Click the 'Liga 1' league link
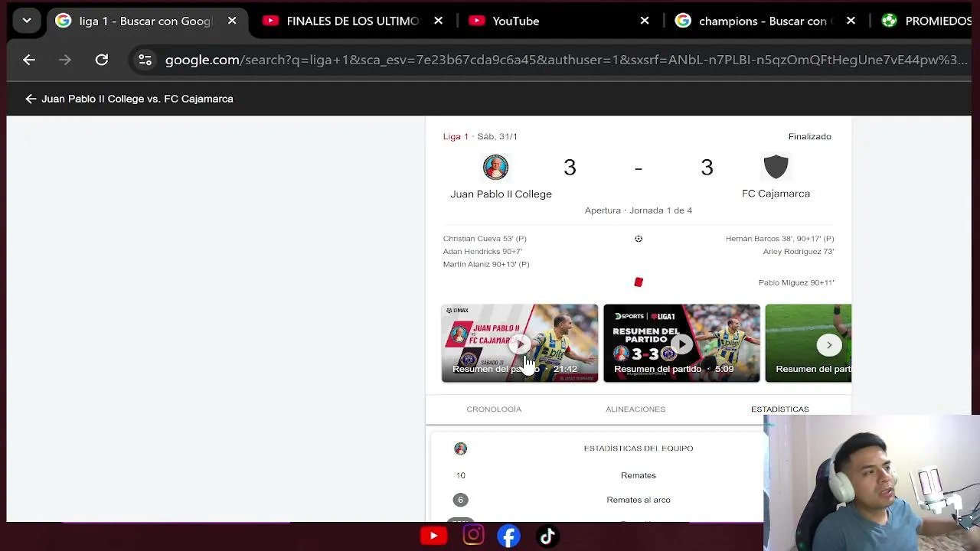Viewport: 980px width, 551px height. 456,136
